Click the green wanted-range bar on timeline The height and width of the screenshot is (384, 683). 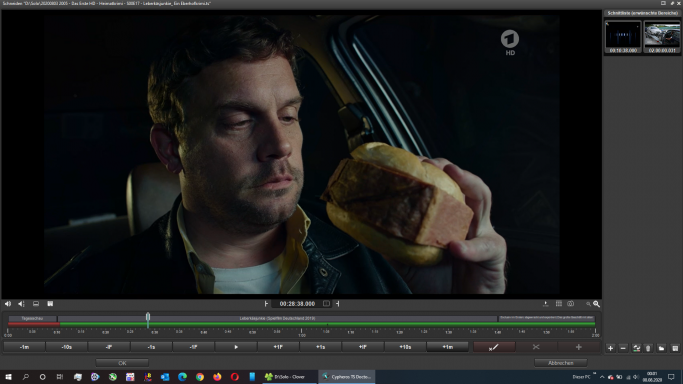327,324
